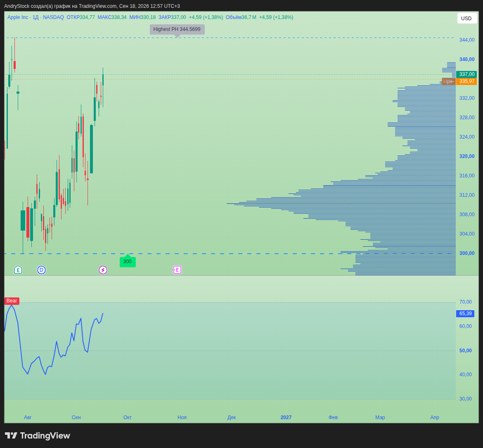Click the "МИН330,18" low value
This screenshot has width=483, height=448.
click(142, 17)
